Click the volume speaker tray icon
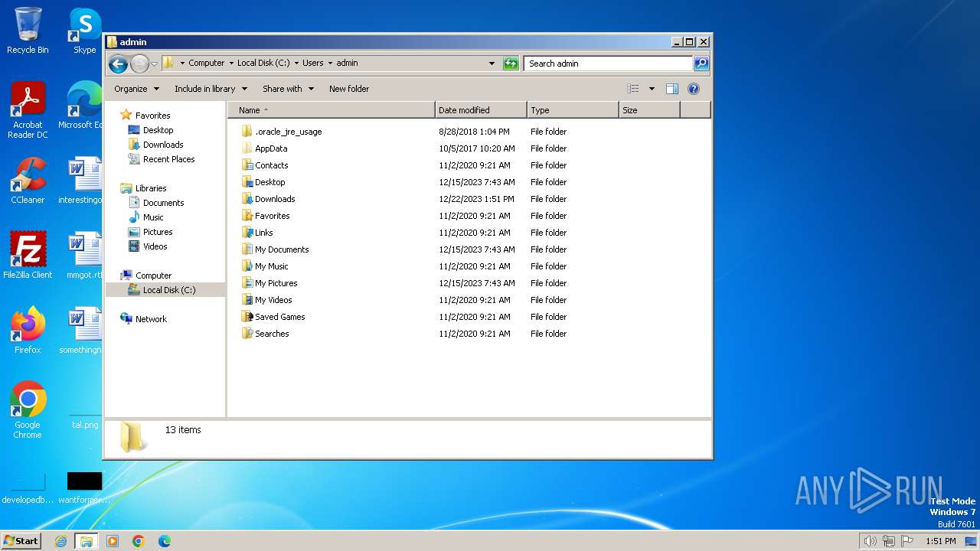Image resolution: width=980 pixels, height=551 pixels. tap(870, 541)
